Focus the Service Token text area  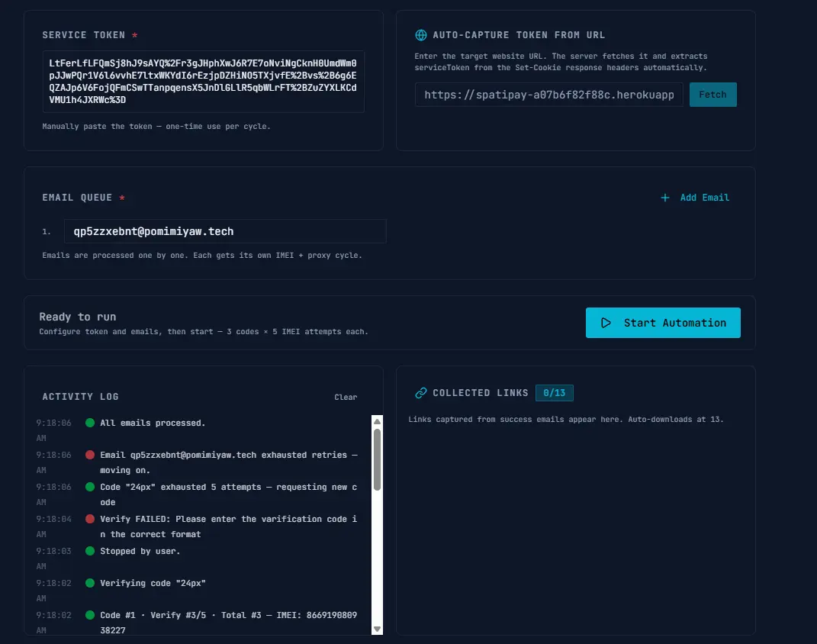point(203,82)
